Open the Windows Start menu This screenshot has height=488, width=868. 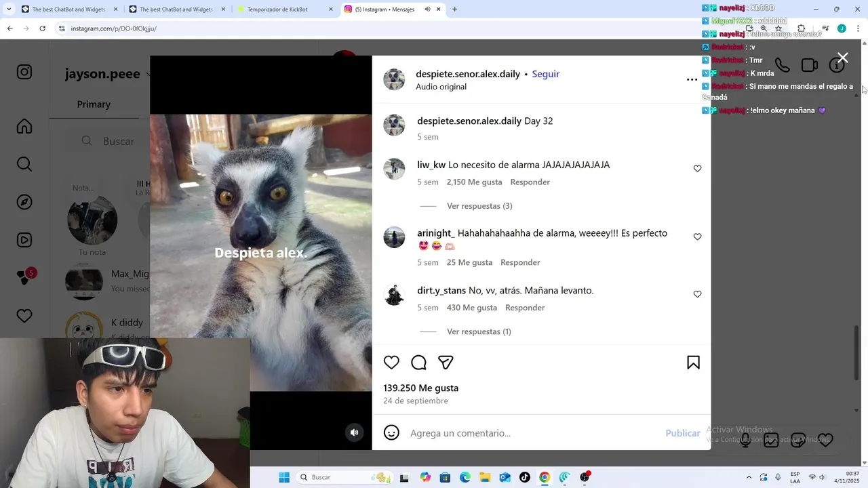284,477
